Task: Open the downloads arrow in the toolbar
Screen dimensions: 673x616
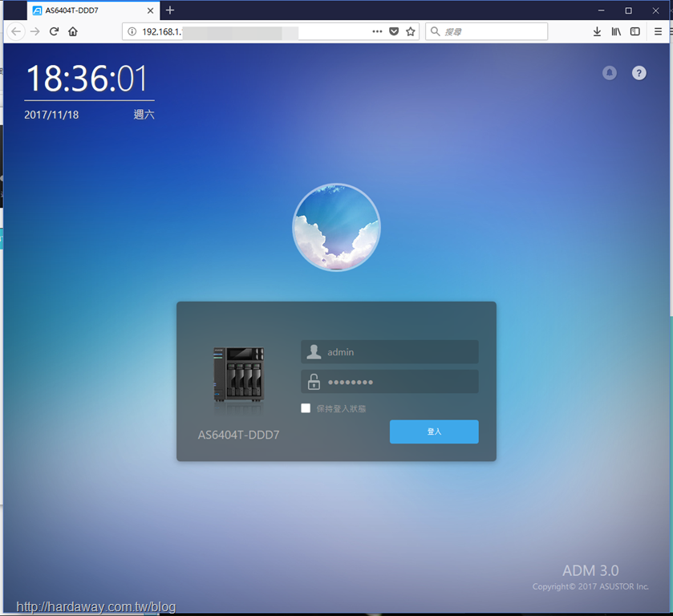Action: [597, 31]
